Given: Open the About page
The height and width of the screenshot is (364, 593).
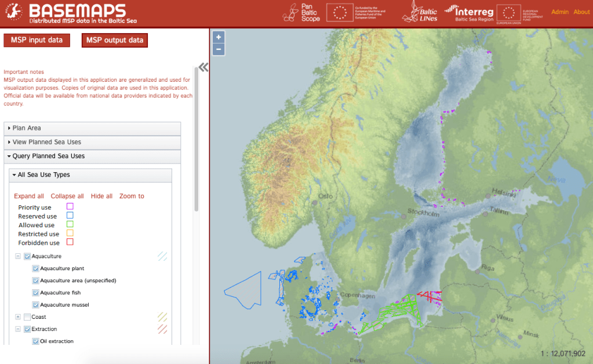Looking at the screenshot, I should coord(581,12).
